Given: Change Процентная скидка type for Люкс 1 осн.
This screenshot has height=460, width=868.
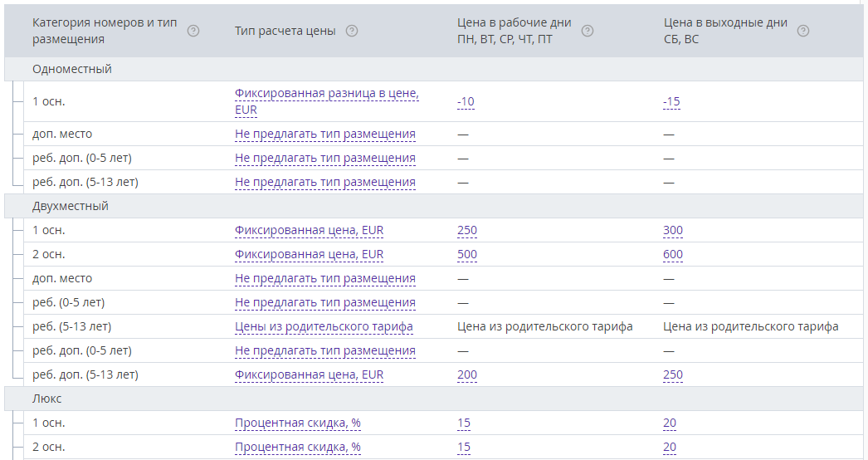Looking at the screenshot, I should coord(298,423).
